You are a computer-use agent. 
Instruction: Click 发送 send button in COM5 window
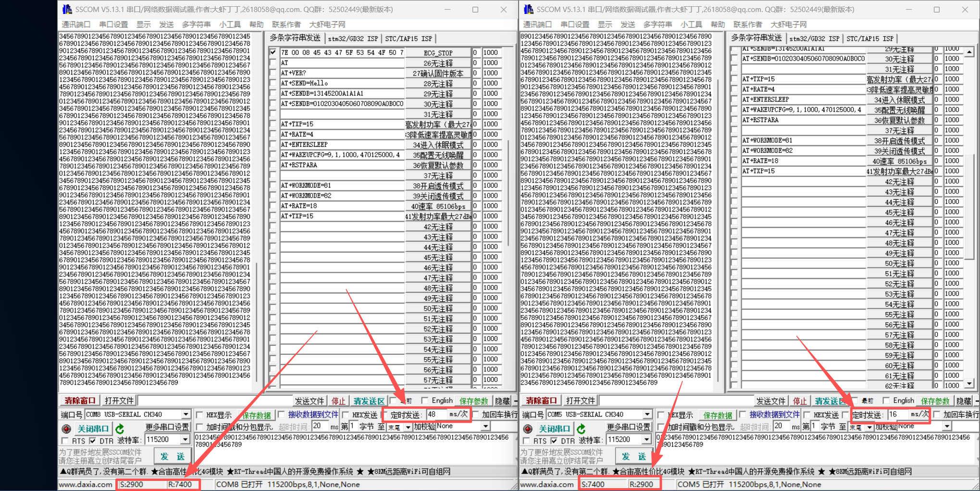(x=633, y=456)
